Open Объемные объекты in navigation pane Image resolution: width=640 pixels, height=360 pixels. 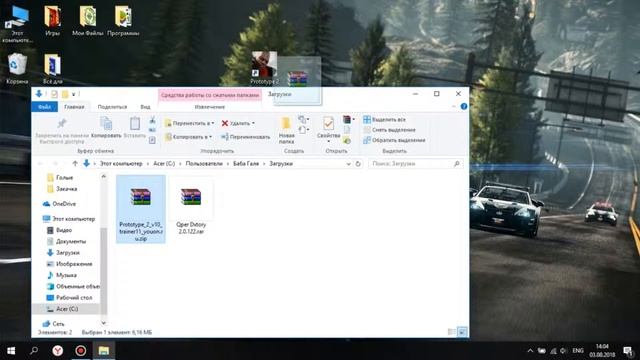coord(73,286)
